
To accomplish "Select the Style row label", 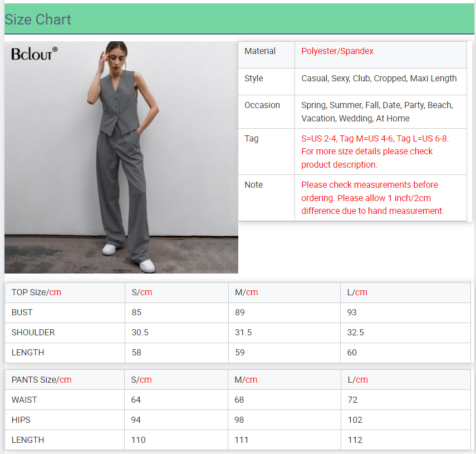I will [254, 79].
